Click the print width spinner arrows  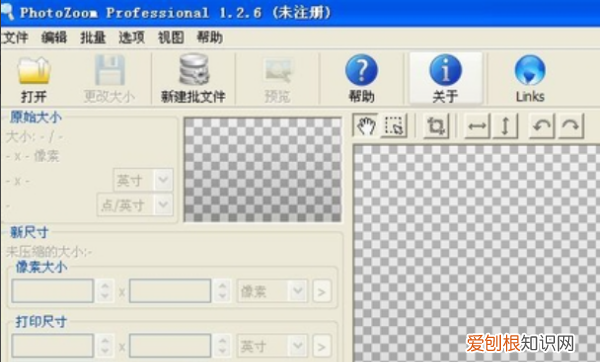[x=104, y=346]
